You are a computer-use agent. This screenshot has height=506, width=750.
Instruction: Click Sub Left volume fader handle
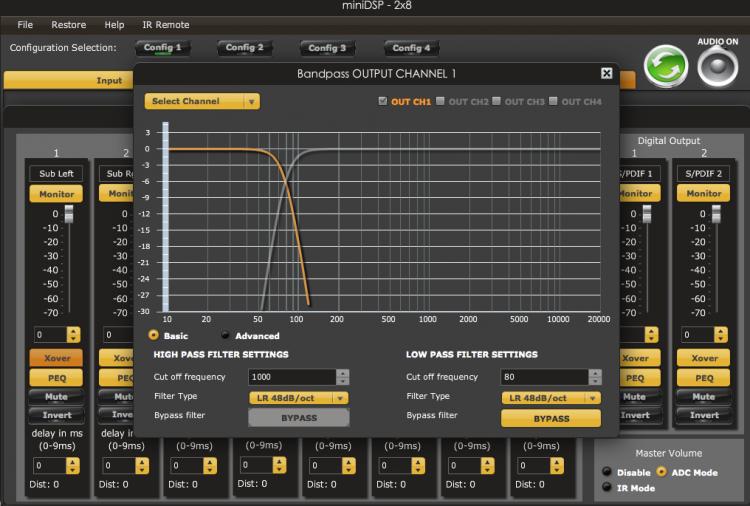[69, 214]
